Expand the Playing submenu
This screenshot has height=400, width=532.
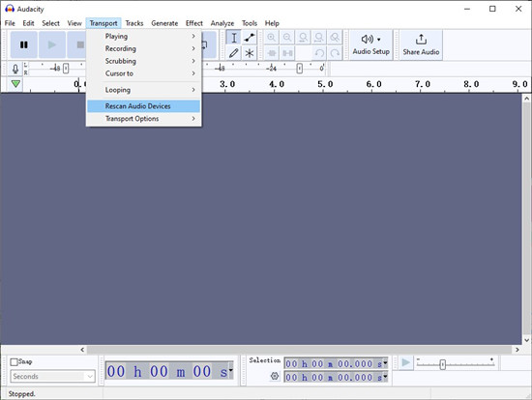pos(144,37)
